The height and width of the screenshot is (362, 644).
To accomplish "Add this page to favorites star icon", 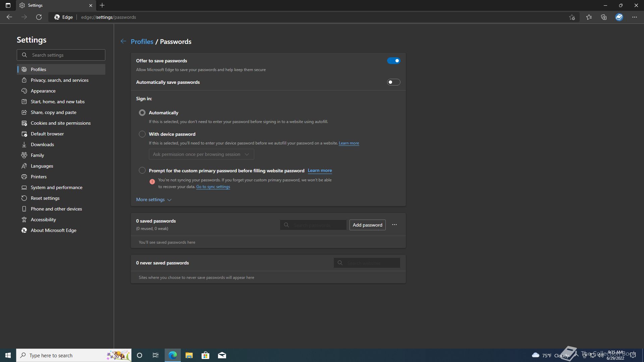I will [572, 17].
